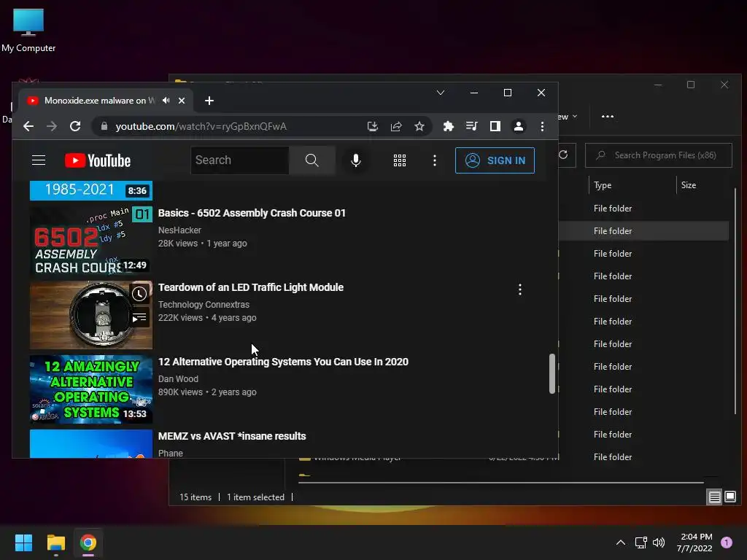Screen dimensions: 747x560
Task: Open Chrome media controls icon
Action: pos(472,126)
